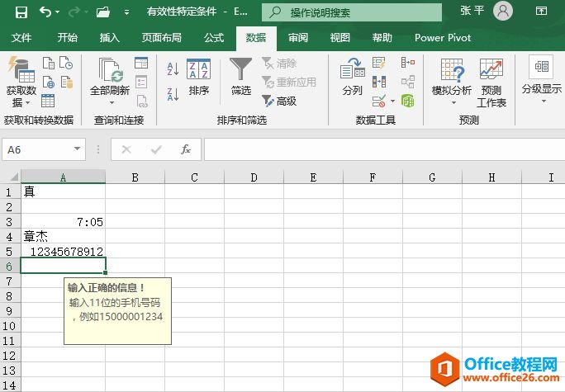565x392 pixels.
Task: Sort ascending A to Z
Action: 173,68
